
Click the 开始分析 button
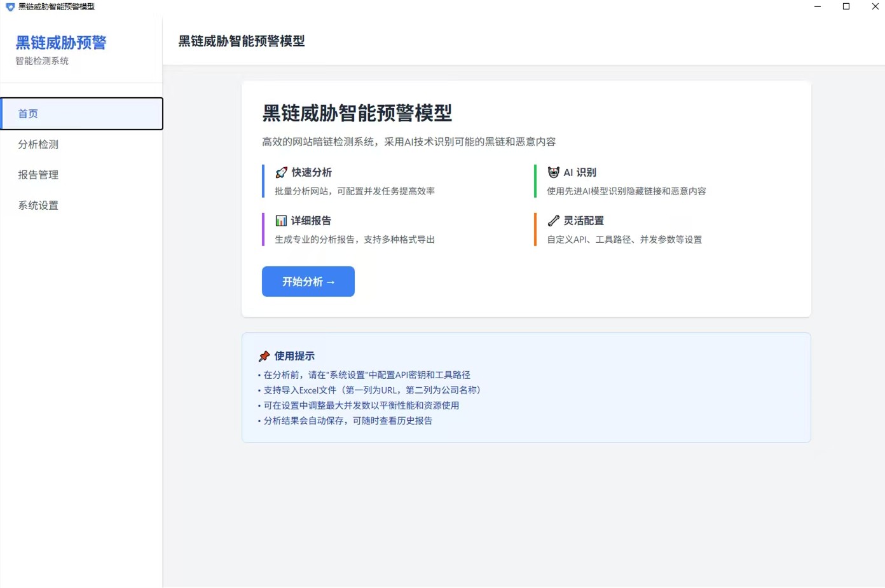pos(308,282)
